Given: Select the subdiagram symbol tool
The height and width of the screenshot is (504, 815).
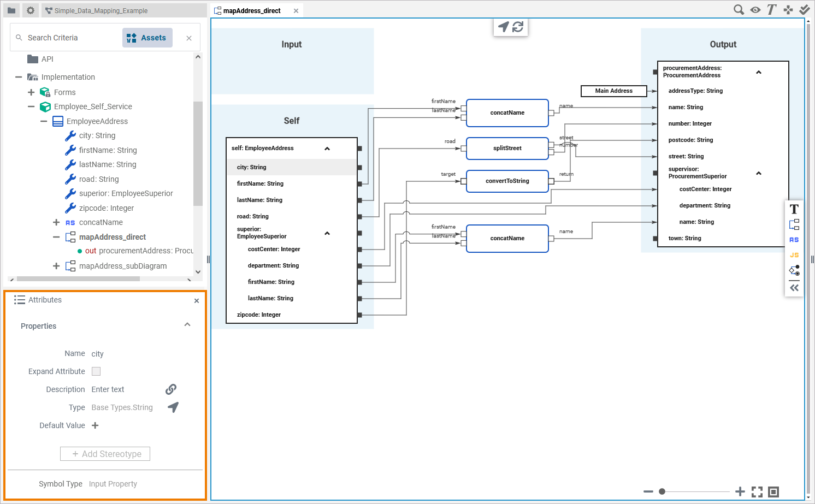Looking at the screenshot, I should [794, 224].
